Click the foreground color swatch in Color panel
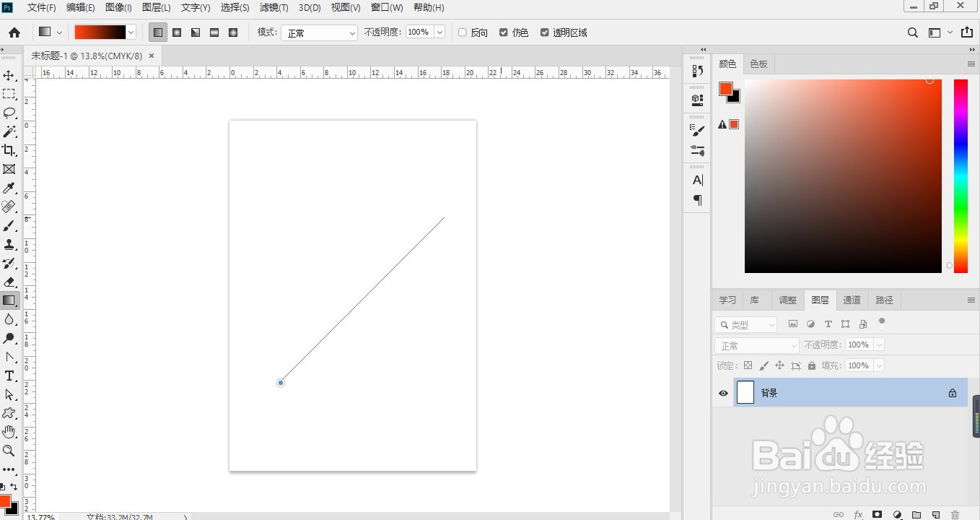Viewport: 980px width, 520px height. (x=725, y=89)
